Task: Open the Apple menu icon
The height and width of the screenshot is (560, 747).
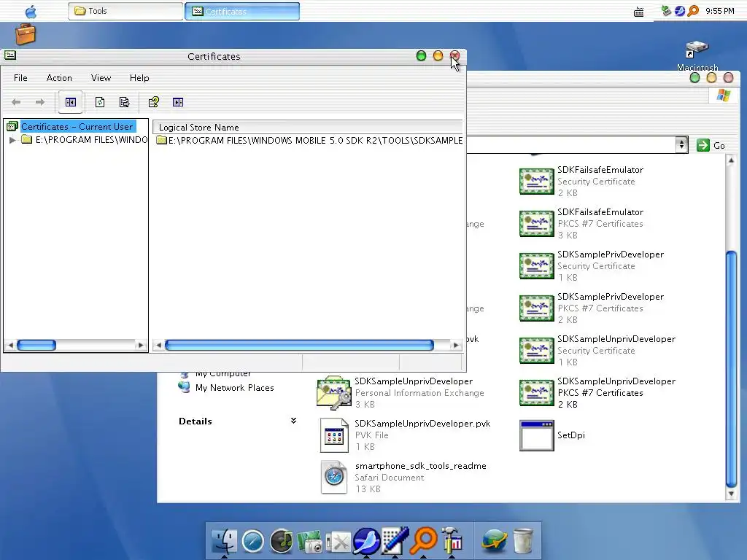Action: [31, 11]
